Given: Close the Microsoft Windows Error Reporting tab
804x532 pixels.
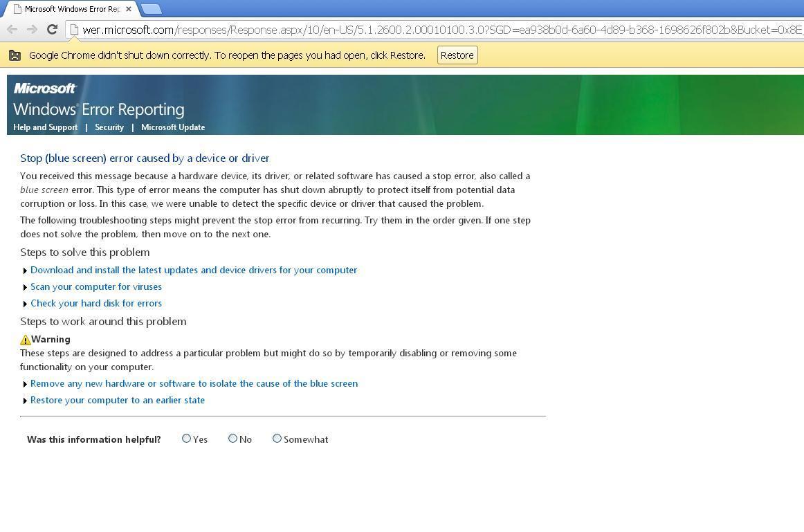Looking at the screenshot, I should pyautogui.click(x=128, y=9).
